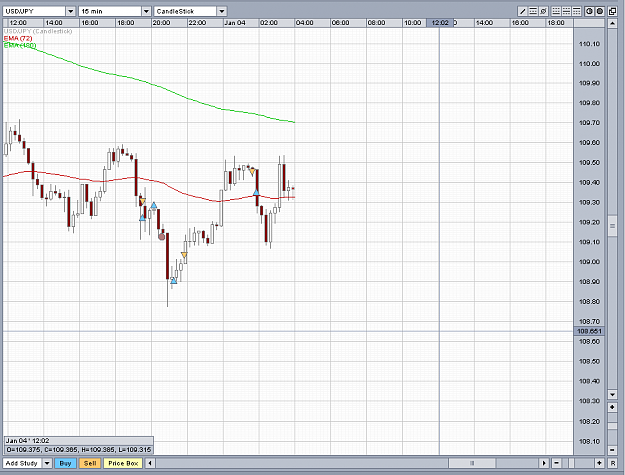Click the USD/JPY symbol field
This screenshot has width=625, height=475.
(x=34, y=11)
